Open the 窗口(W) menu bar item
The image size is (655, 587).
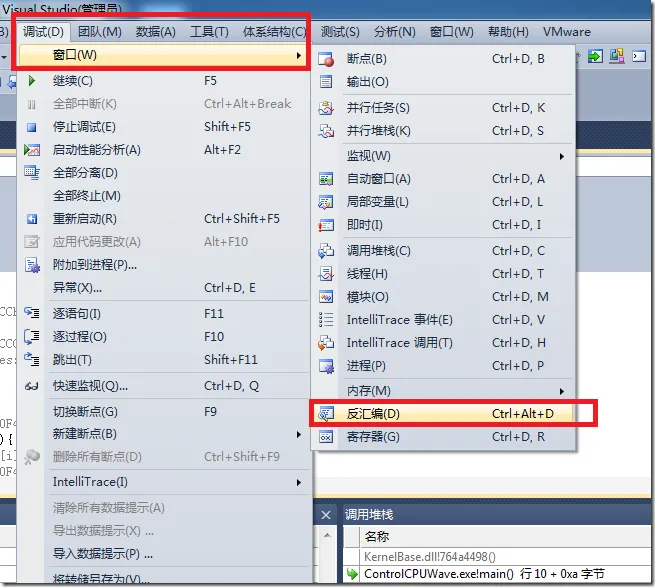click(x=452, y=32)
